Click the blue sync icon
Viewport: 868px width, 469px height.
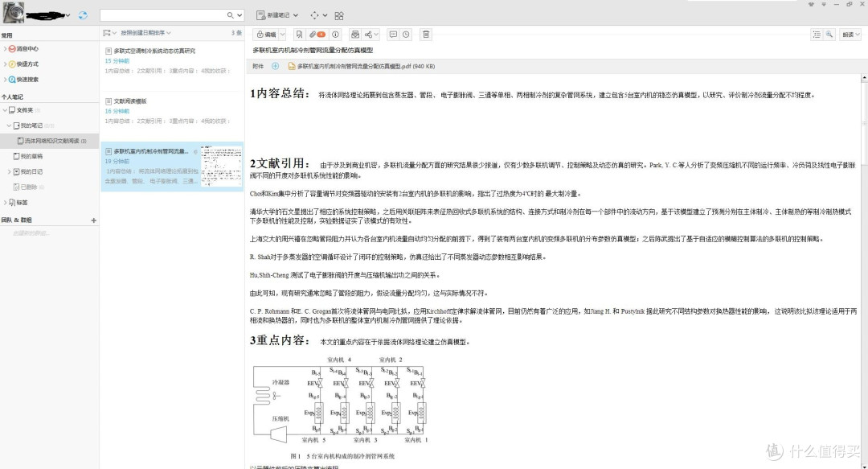coord(83,15)
